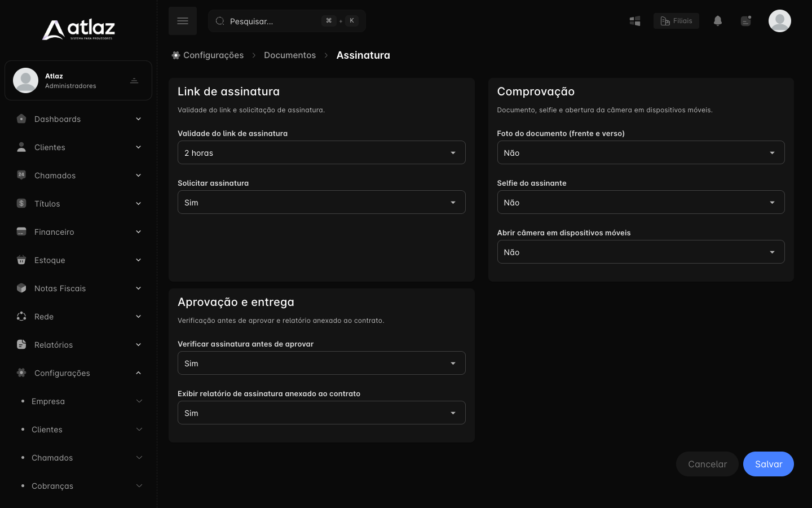Open Relatórios menu item

(x=78, y=344)
